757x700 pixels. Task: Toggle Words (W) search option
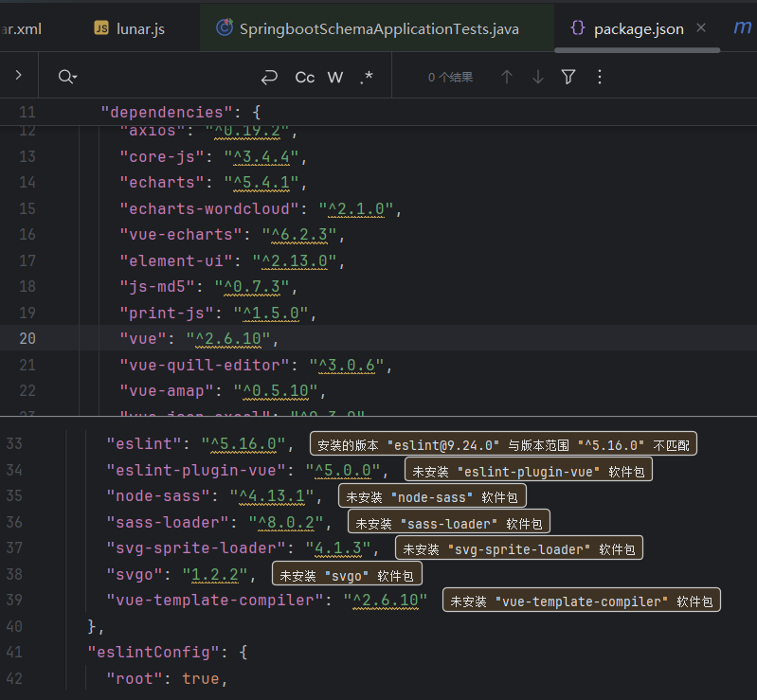coord(335,78)
